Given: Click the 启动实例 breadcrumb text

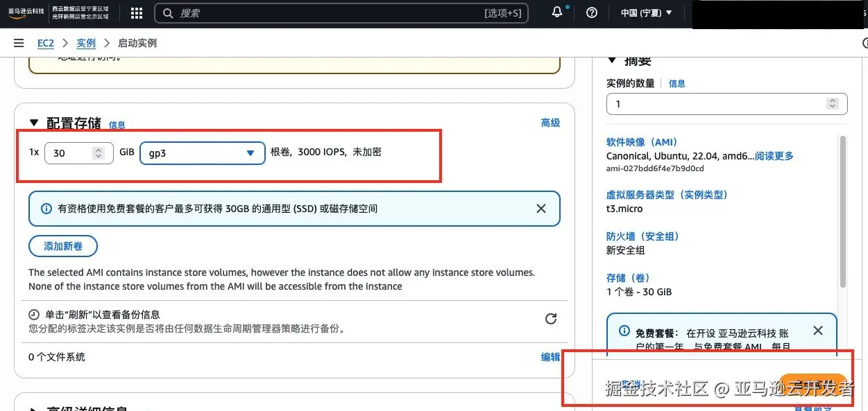Looking at the screenshot, I should tap(137, 43).
